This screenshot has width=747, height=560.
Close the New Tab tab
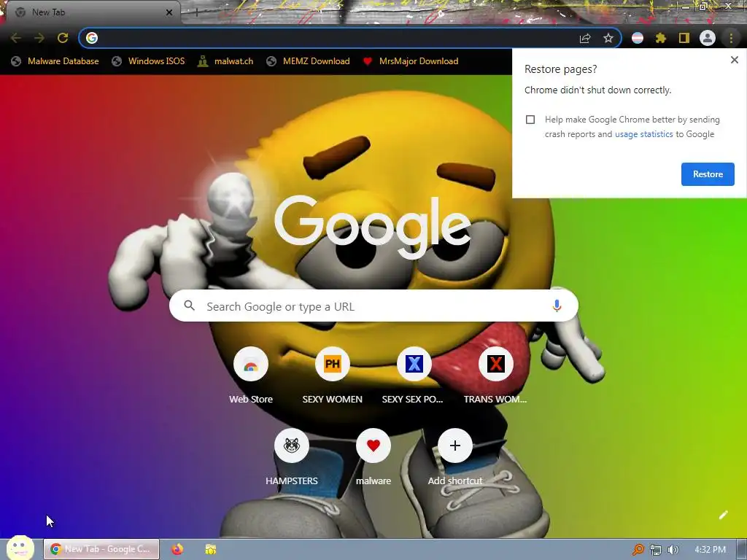click(169, 12)
